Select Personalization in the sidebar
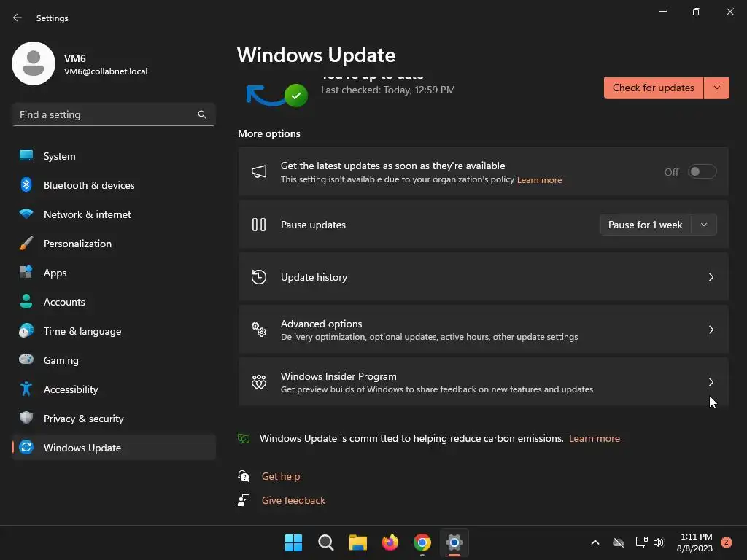 113,244
